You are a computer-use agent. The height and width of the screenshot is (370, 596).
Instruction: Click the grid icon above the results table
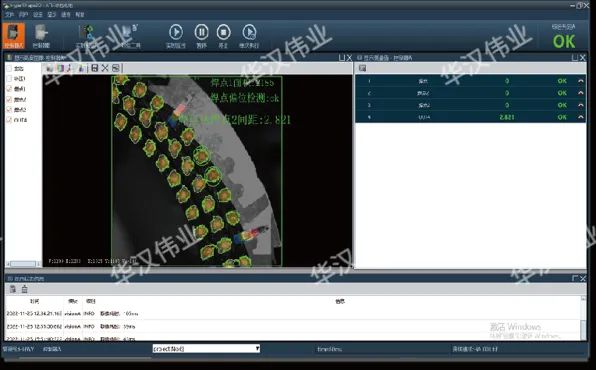[x=362, y=68]
